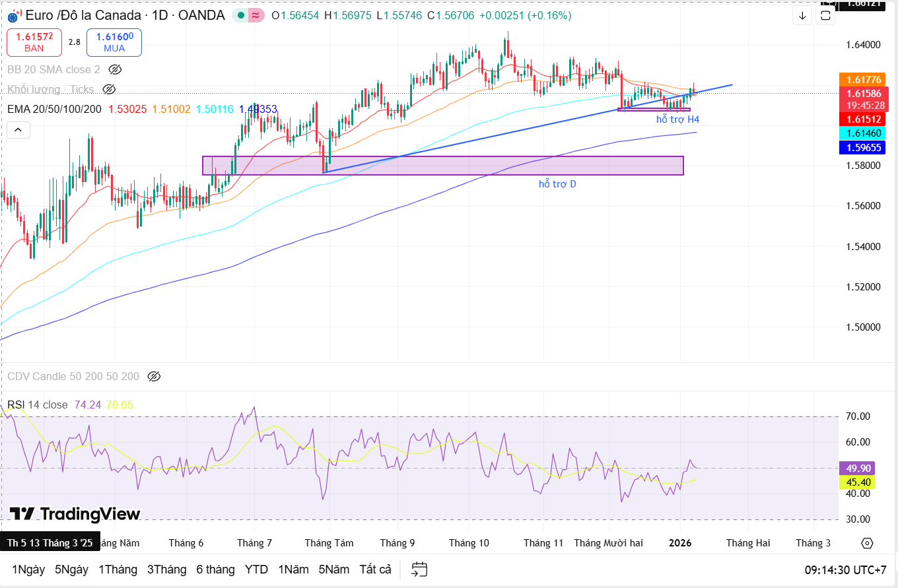Click the blue MUA buy button
This screenshot has width=898, height=588.
click(114, 42)
